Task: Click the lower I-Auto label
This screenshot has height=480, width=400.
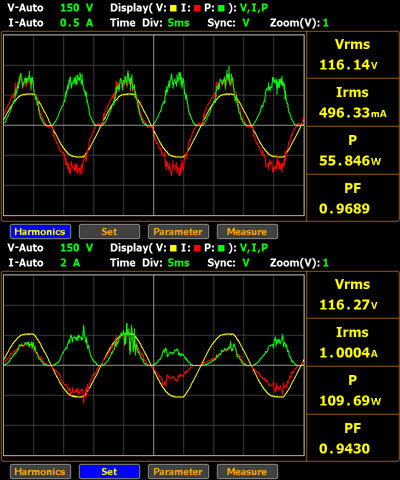Action: (x=26, y=263)
